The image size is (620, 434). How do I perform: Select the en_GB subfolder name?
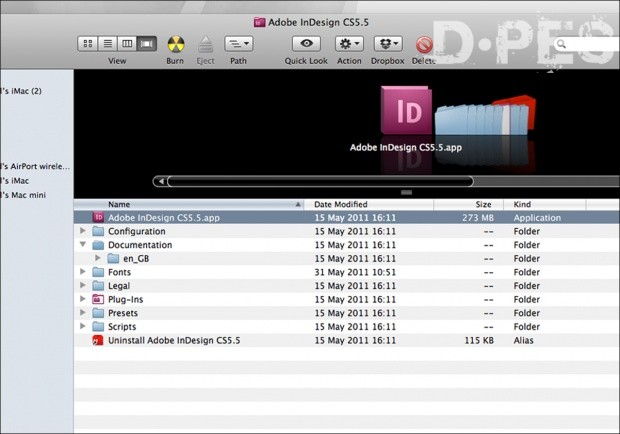(x=136, y=259)
